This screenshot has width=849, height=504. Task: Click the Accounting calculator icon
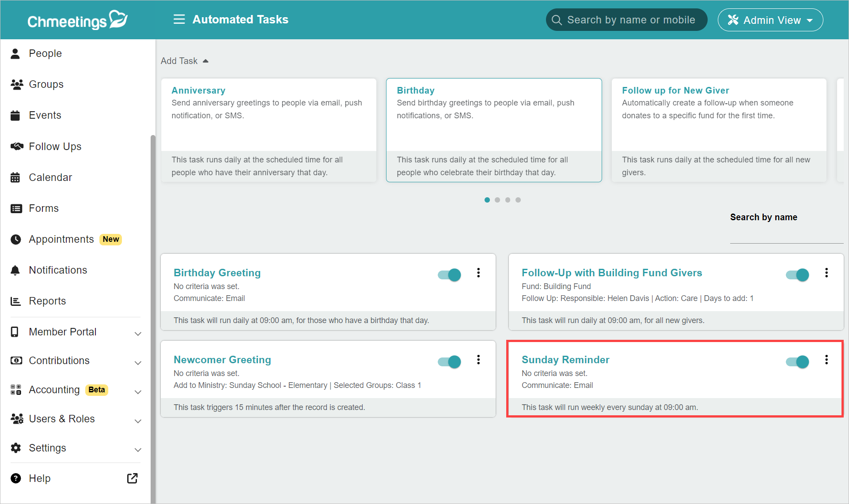(x=16, y=390)
